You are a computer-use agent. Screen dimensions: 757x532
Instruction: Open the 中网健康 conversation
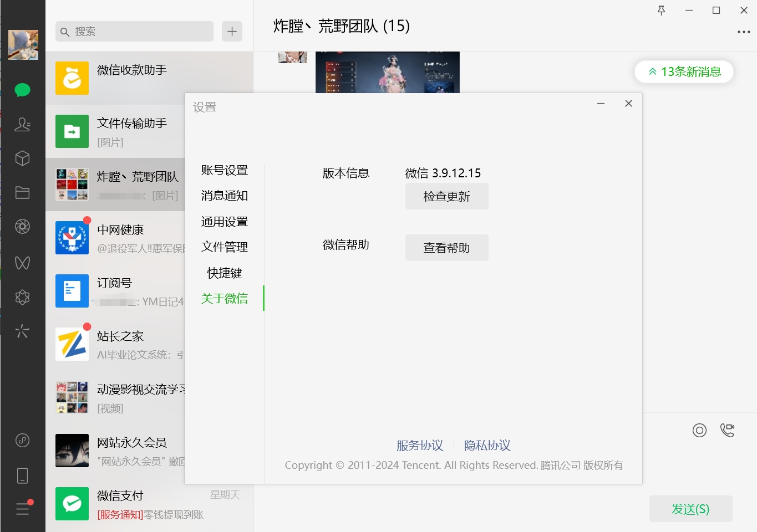(x=115, y=238)
